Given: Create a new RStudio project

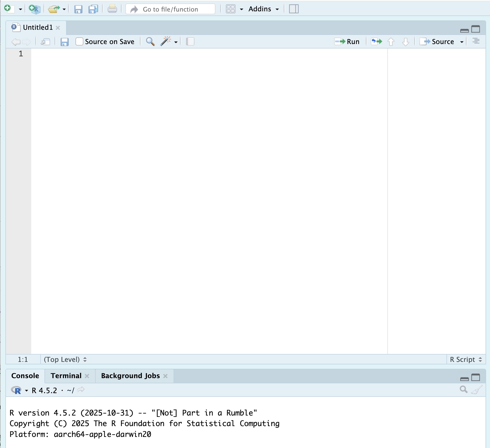Looking at the screenshot, I should click(34, 9).
